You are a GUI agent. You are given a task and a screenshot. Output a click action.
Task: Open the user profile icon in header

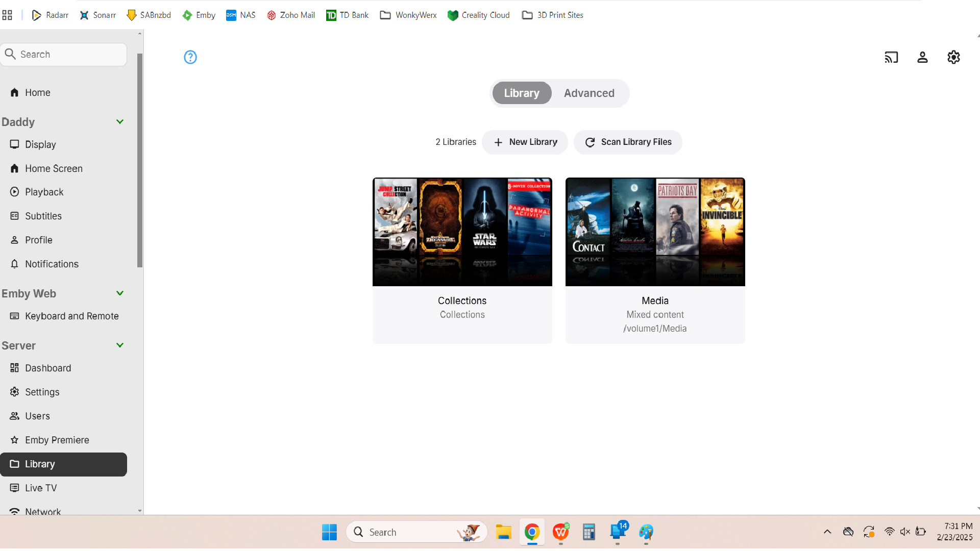point(922,57)
